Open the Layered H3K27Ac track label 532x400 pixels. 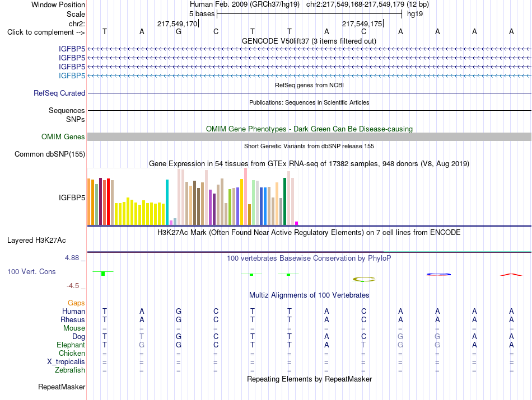(x=36, y=241)
